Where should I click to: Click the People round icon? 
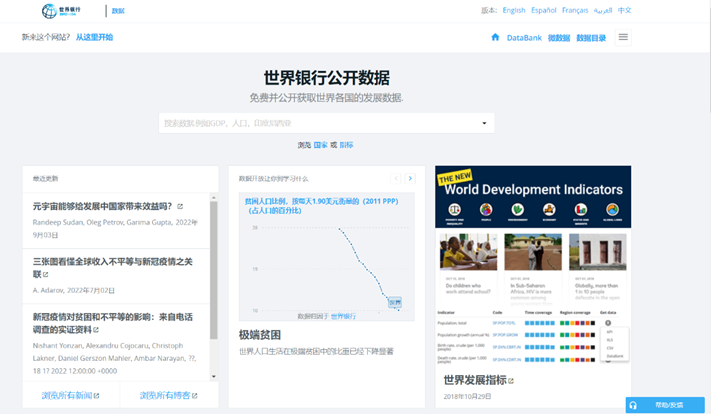click(x=486, y=209)
